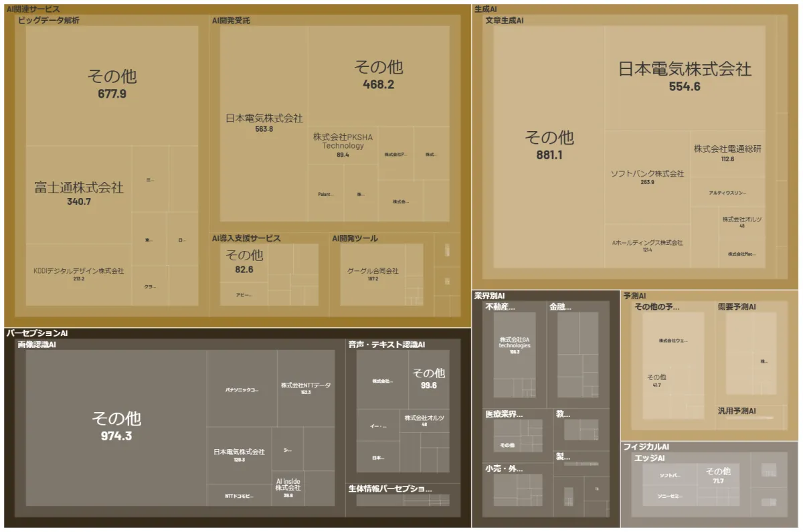Expand the 需要予測AI group header
Screen dimensions: 803x532
736,306
